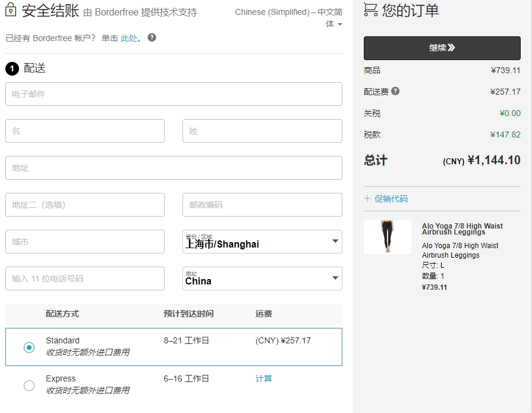Open the country dropdown showing China
Viewport: 532px width, 413px height.
click(x=262, y=279)
